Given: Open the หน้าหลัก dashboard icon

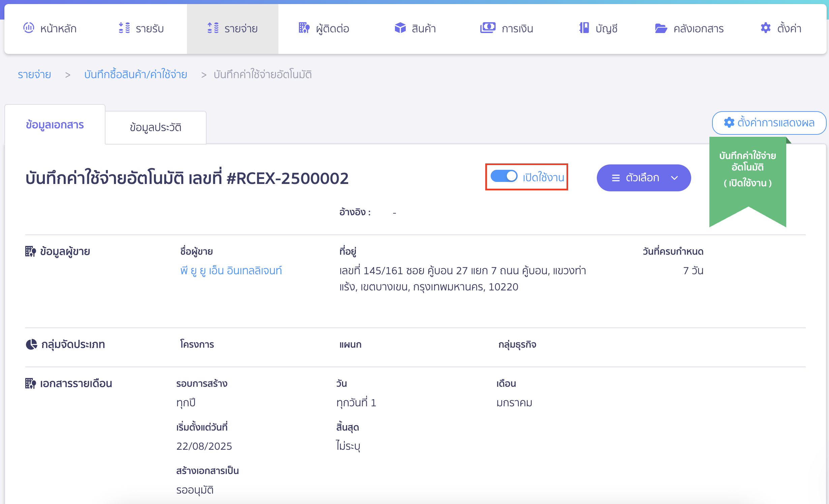Looking at the screenshot, I should [29, 28].
